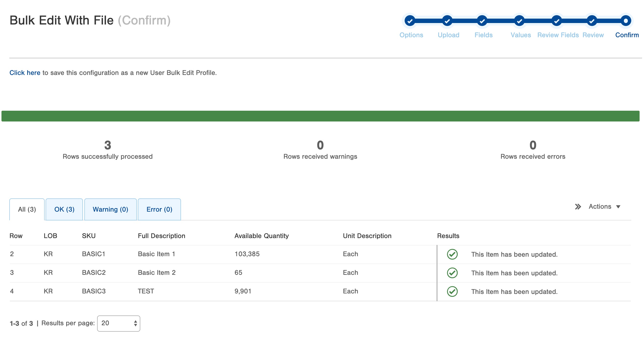The image size is (644, 338).
Task: Click the Values step checkmark icon
Action: click(519, 21)
